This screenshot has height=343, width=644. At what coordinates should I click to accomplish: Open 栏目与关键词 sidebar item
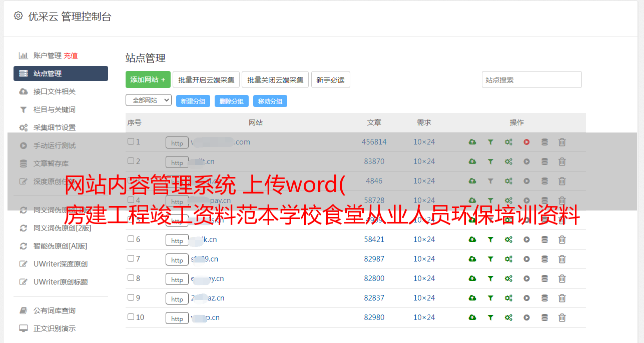tap(55, 109)
